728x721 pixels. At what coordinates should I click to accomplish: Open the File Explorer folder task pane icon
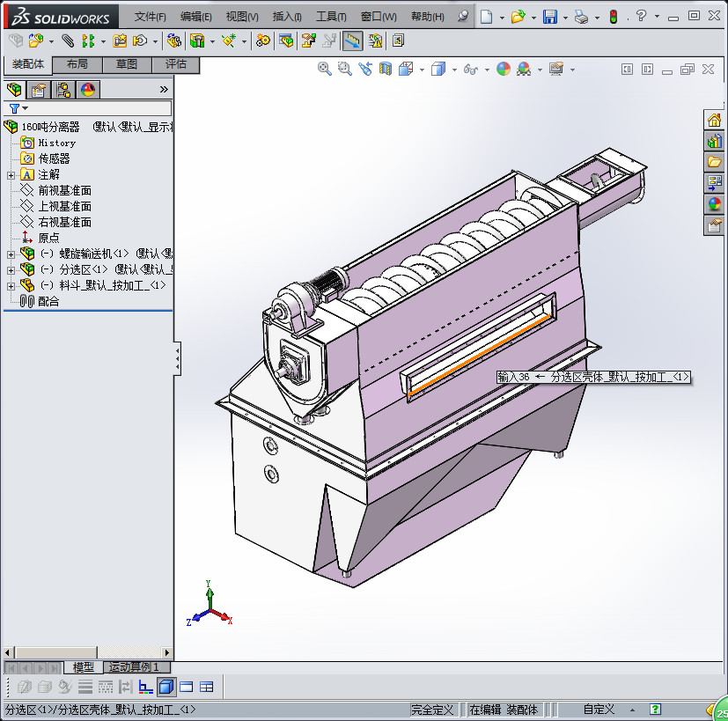coord(714,161)
